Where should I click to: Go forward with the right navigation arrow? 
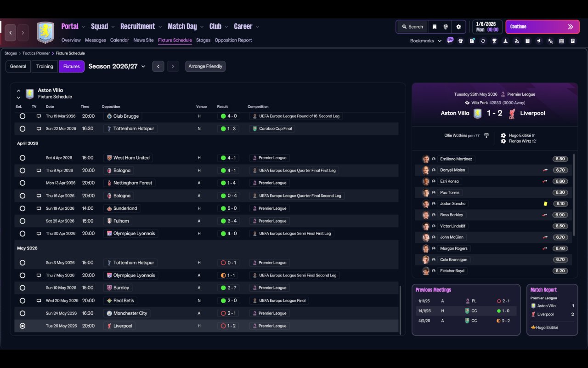click(x=23, y=33)
